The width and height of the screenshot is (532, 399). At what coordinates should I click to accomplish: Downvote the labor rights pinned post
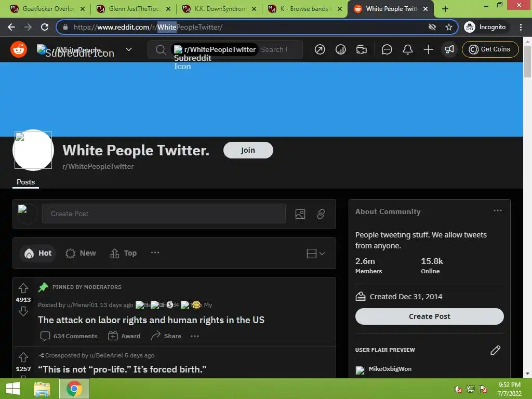(x=23, y=311)
